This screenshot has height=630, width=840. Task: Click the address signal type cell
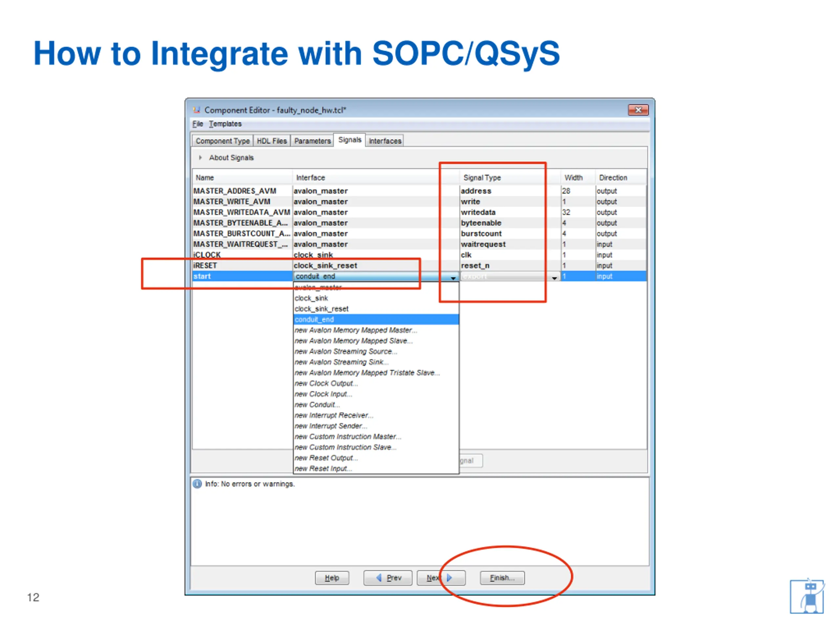(510, 191)
